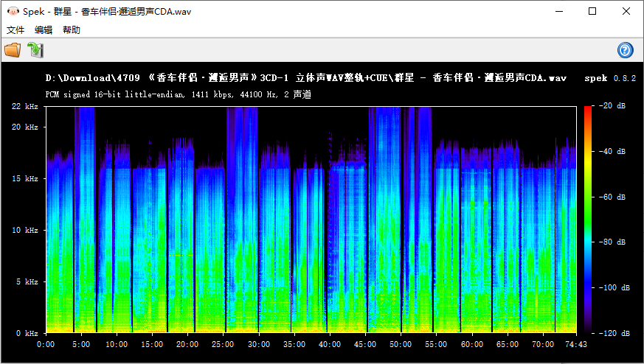Click the 5:00 time axis label
Image resolution: width=644 pixels, height=364 pixels.
[x=81, y=344]
